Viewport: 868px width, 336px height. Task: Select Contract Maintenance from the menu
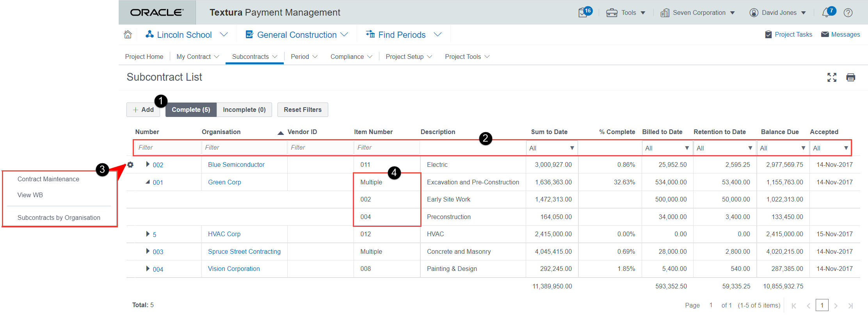tap(48, 179)
